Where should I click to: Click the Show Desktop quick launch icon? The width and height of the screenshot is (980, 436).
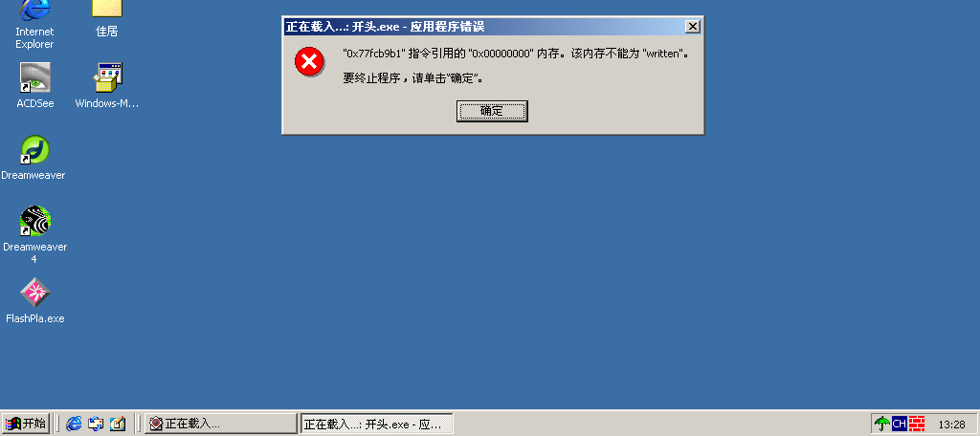96,424
